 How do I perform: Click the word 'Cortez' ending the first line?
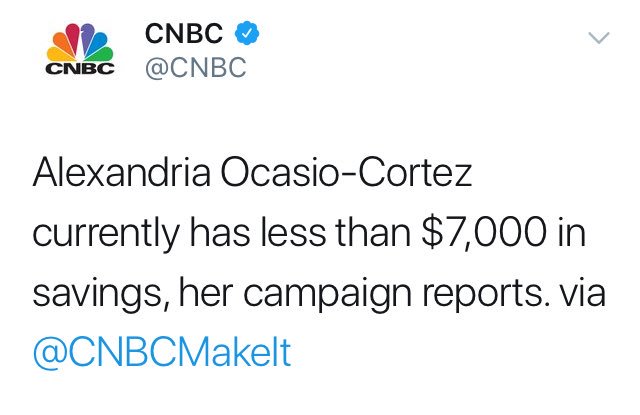pos(414,173)
